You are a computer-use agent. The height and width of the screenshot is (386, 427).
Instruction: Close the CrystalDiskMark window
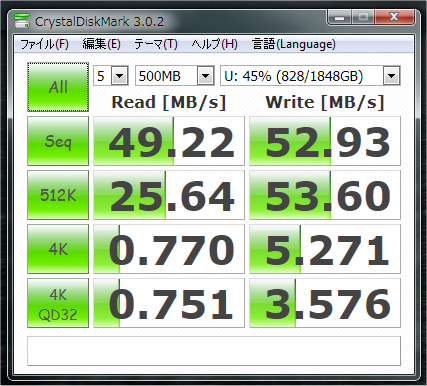[394, 17]
